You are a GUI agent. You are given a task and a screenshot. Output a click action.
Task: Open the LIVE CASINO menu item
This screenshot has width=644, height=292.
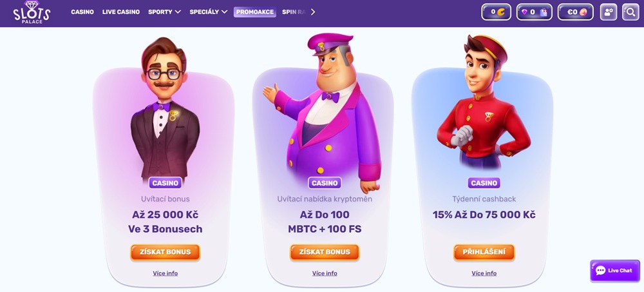pyautogui.click(x=121, y=12)
